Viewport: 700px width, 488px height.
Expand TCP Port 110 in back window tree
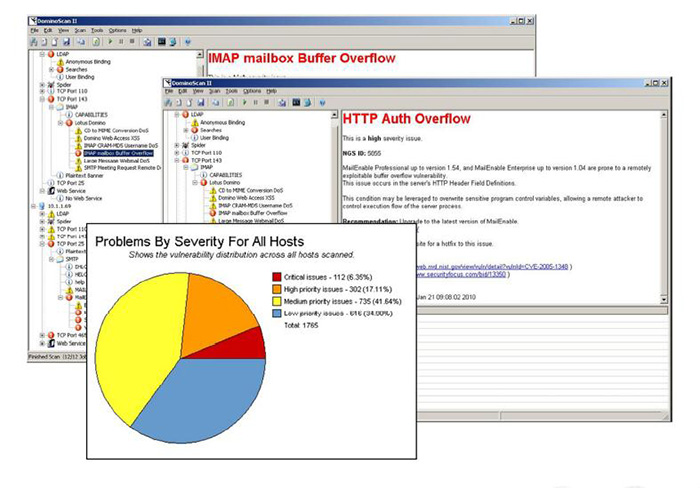42,91
